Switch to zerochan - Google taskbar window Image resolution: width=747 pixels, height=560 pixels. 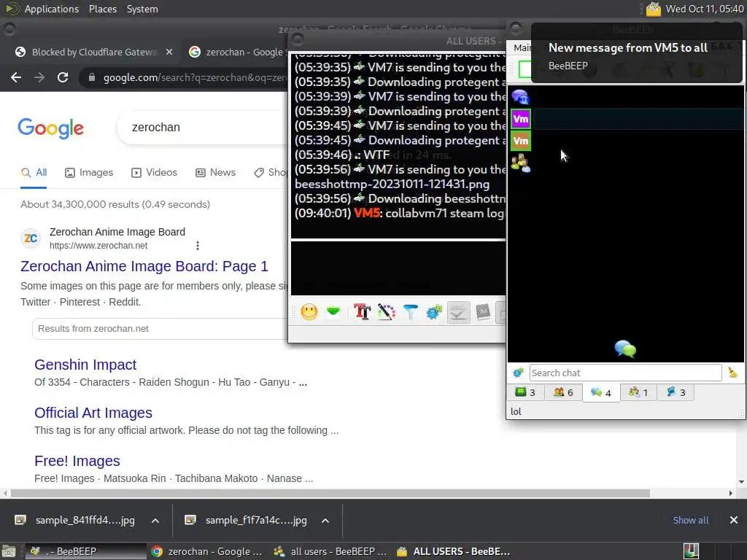[x=207, y=551]
